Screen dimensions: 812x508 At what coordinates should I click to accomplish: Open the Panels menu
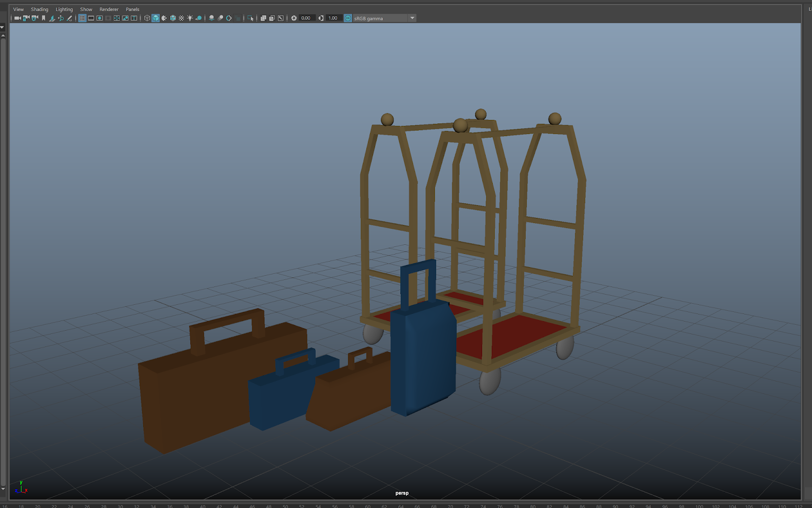click(132, 9)
